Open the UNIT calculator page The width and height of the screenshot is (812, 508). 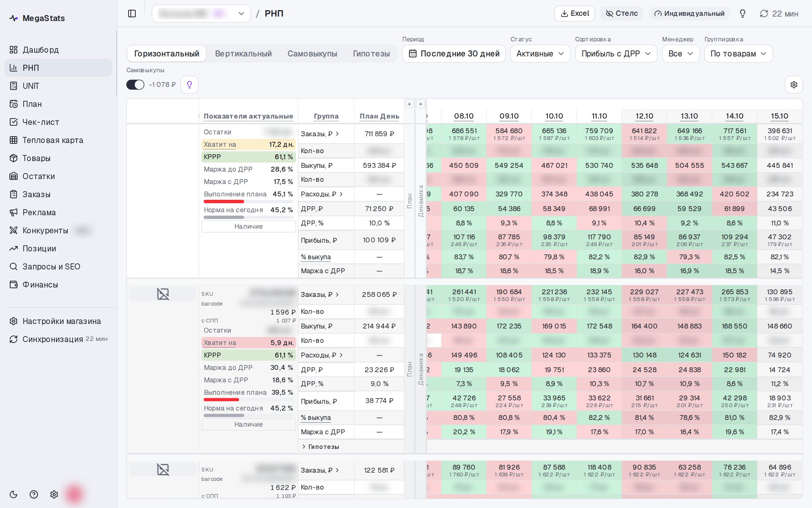(58, 86)
